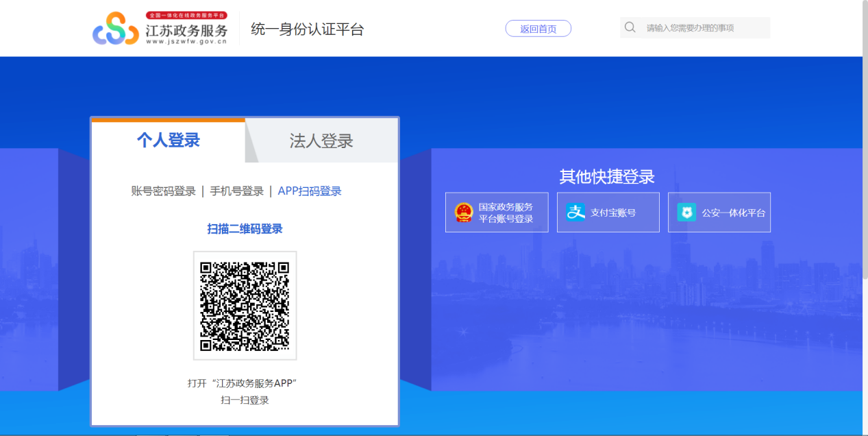Click the 统一身份认证平台 title text
868x436 pixels.
coord(307,29)
